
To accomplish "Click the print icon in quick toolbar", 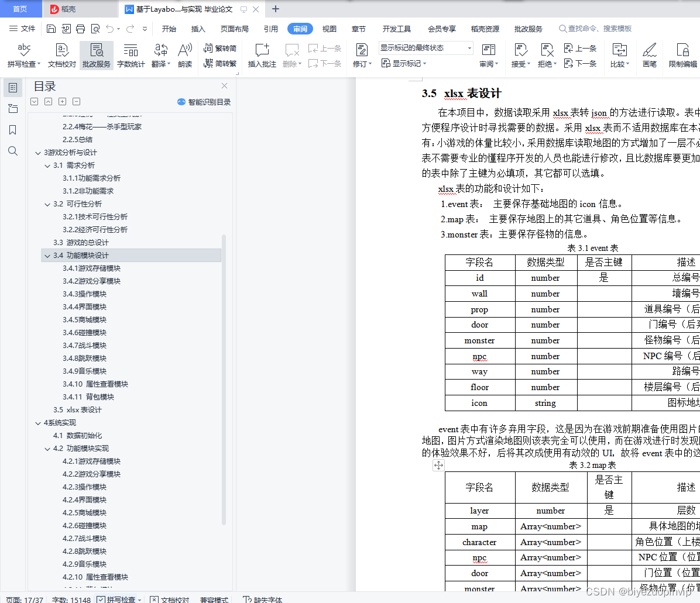I will (x=80, y=29).
